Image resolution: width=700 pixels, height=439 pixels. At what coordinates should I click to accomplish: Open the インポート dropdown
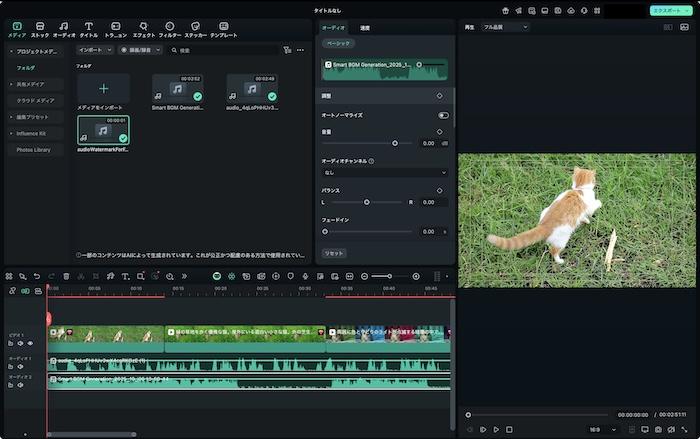coord(94,49)
